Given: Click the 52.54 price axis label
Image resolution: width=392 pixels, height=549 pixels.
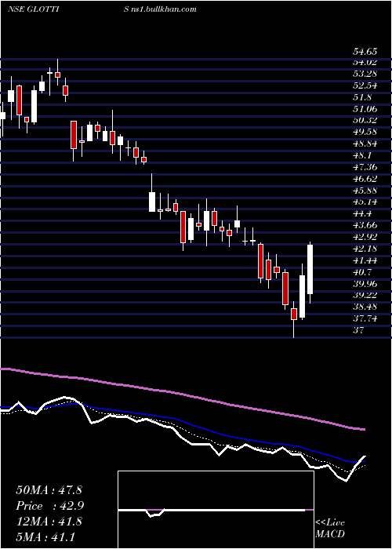Looking at the screenshot, I should [x=365, y=85].
